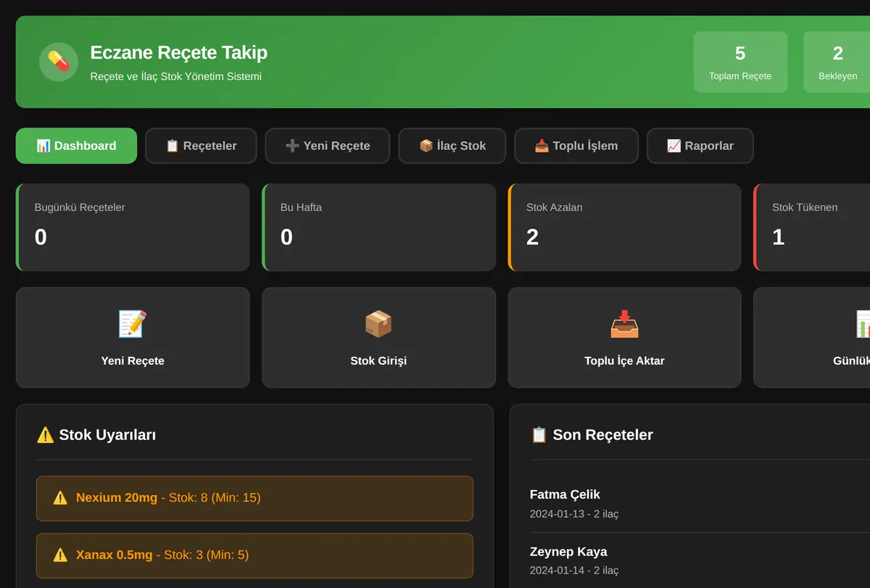Click the Yeni Reçete quick action card
The image size is (870, 588).
(x=133, y=338)
